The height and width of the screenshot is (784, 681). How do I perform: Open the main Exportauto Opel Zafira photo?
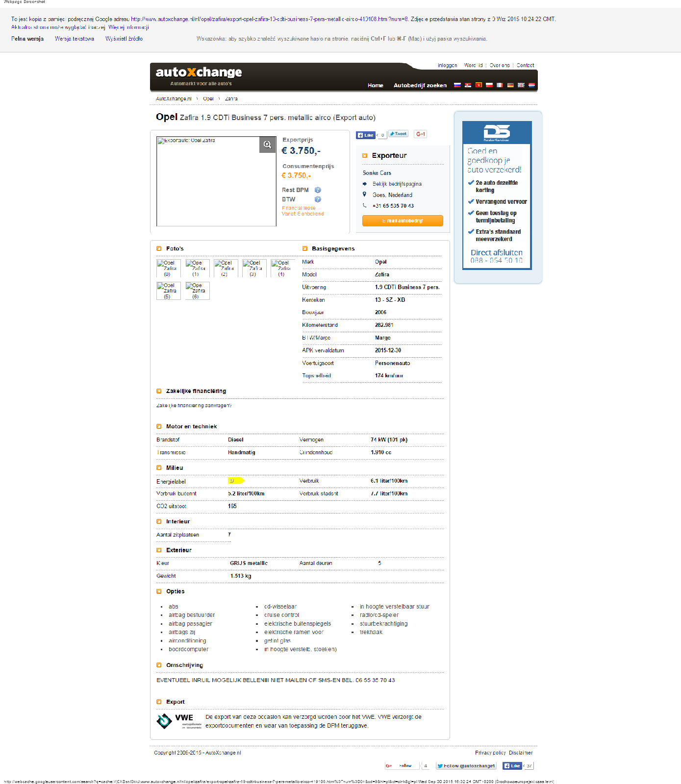216,181
